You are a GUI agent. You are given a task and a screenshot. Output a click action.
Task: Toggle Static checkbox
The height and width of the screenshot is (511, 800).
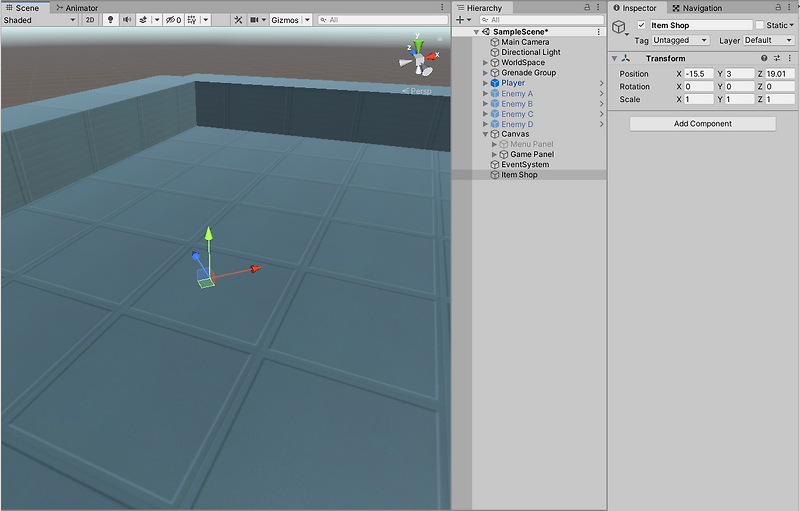pos(760,25)
